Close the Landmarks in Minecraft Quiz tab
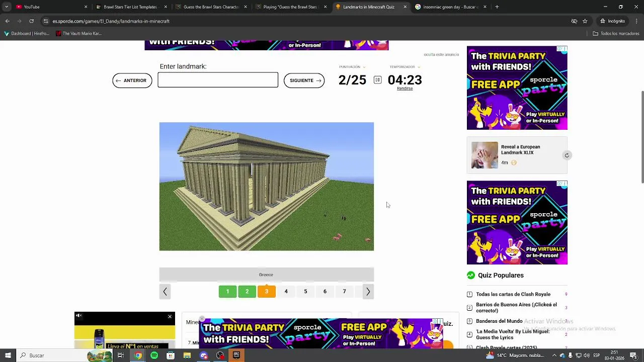 point(405,7)
